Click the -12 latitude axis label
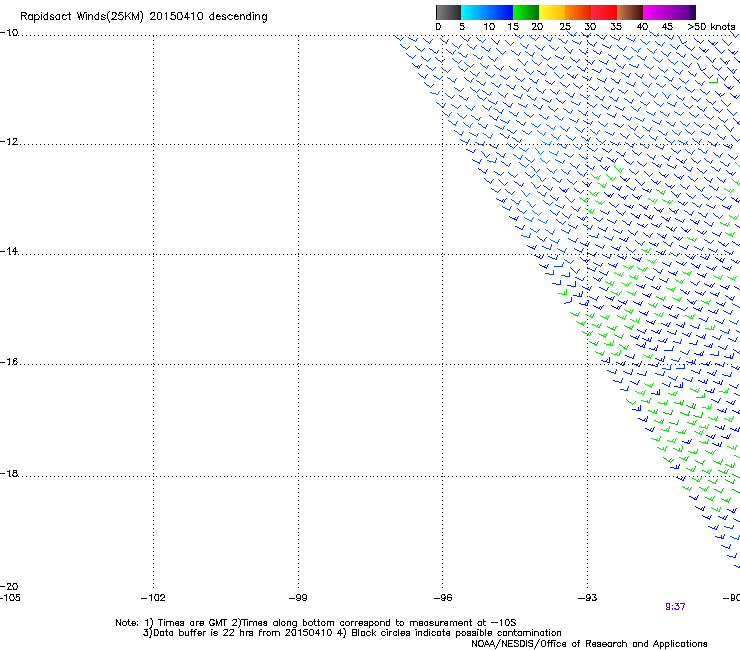This screenshot has width=740, height=650. pyautogui.click(x=9, y=141)
